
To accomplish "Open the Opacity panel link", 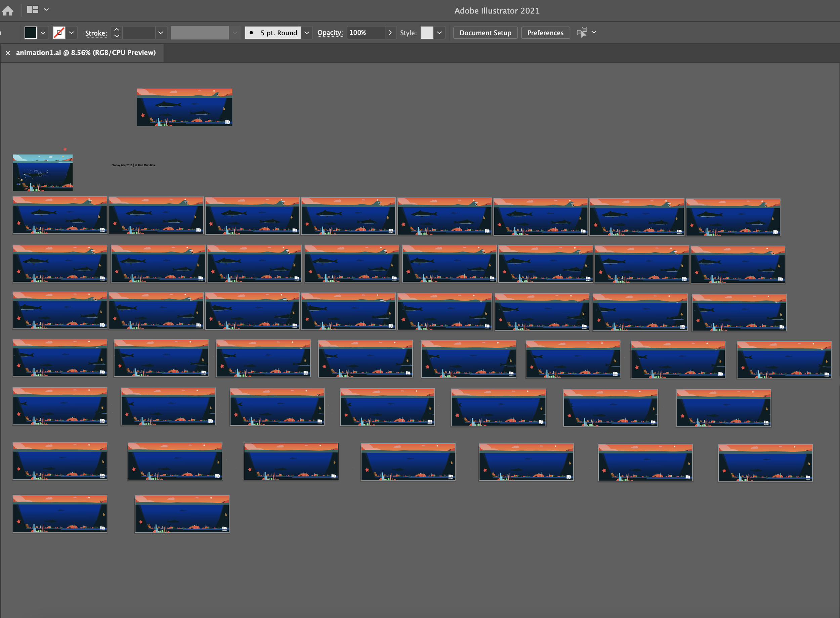I will [330, 33].
